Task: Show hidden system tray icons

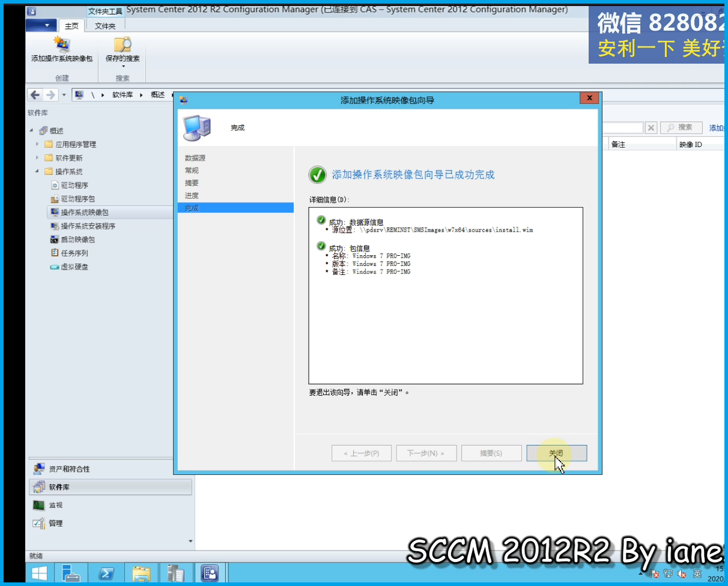Action: 641,574
